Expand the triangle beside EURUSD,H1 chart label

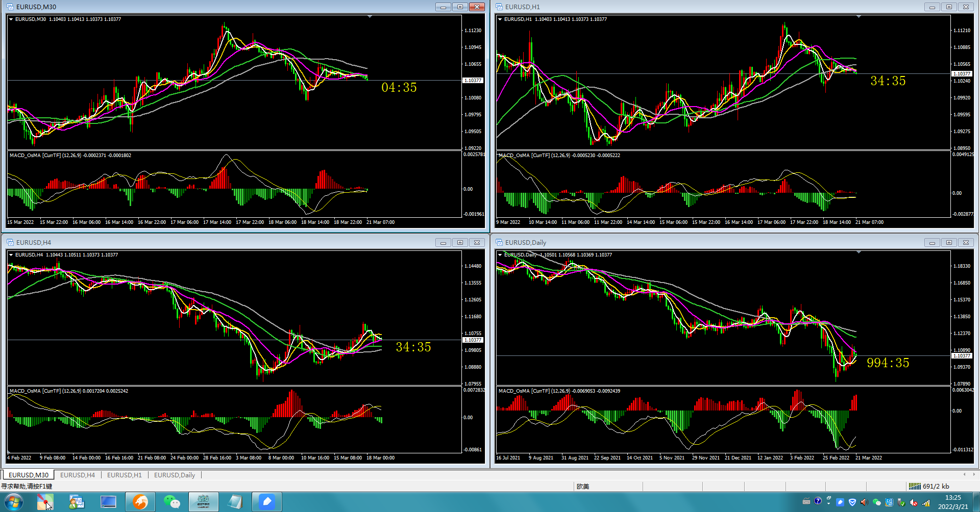pyautogui.click(x=500, y=19)
